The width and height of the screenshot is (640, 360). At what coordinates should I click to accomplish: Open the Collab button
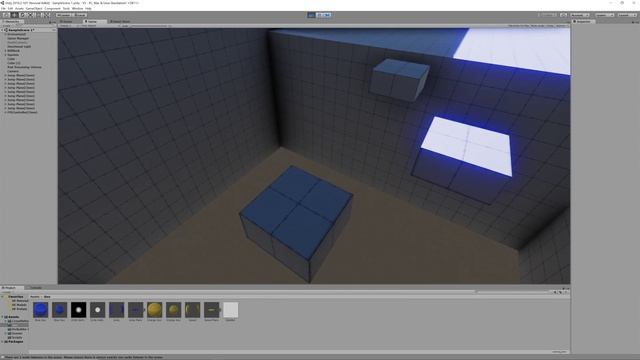(547, 15)
